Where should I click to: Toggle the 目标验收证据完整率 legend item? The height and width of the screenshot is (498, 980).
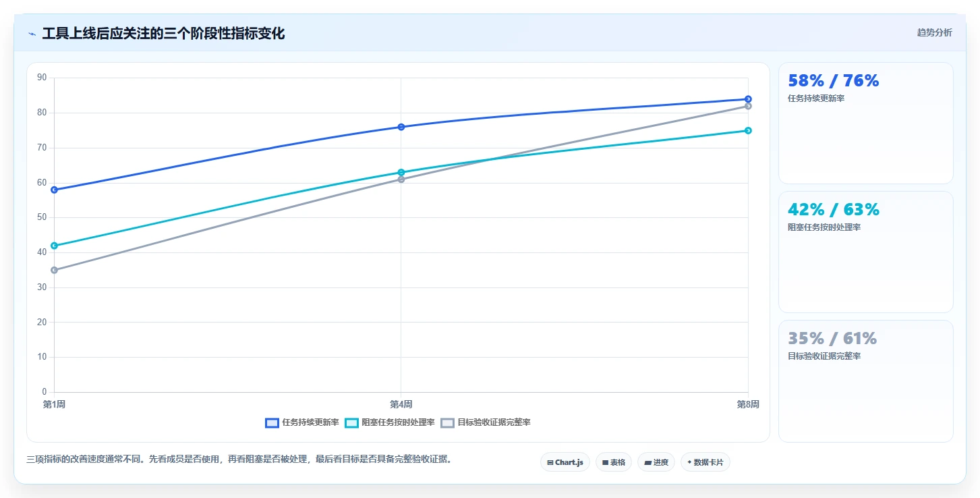[486, 422]
